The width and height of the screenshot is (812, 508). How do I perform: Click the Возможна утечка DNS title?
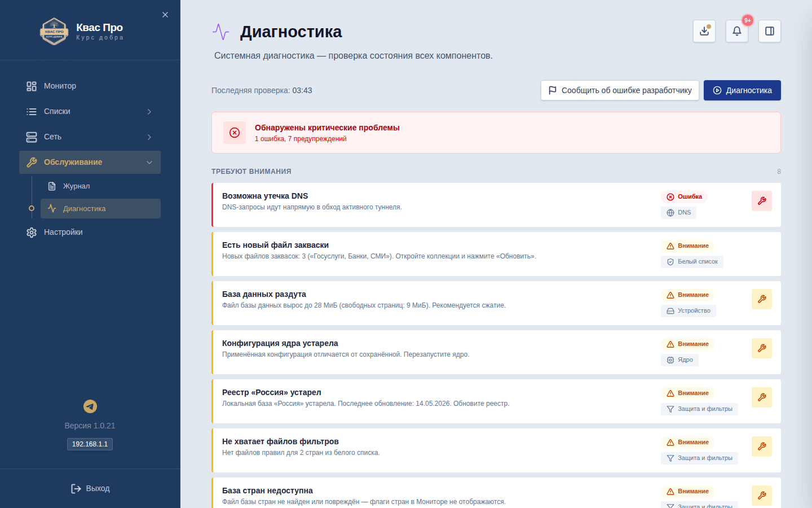265,196
